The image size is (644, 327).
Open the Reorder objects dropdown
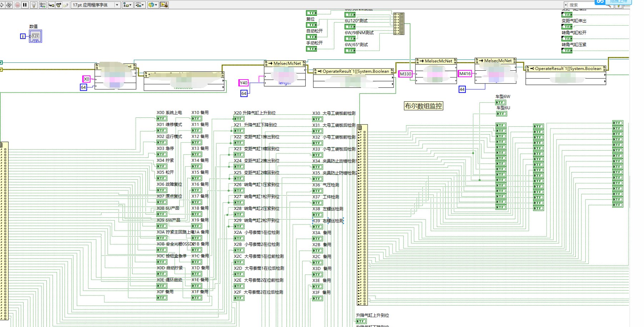pos(153,5)
